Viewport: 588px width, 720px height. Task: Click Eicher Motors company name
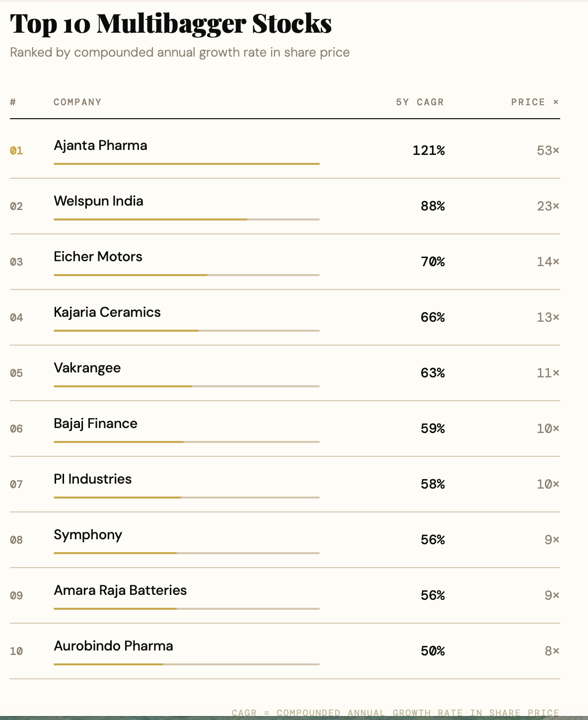coord(98,257)
